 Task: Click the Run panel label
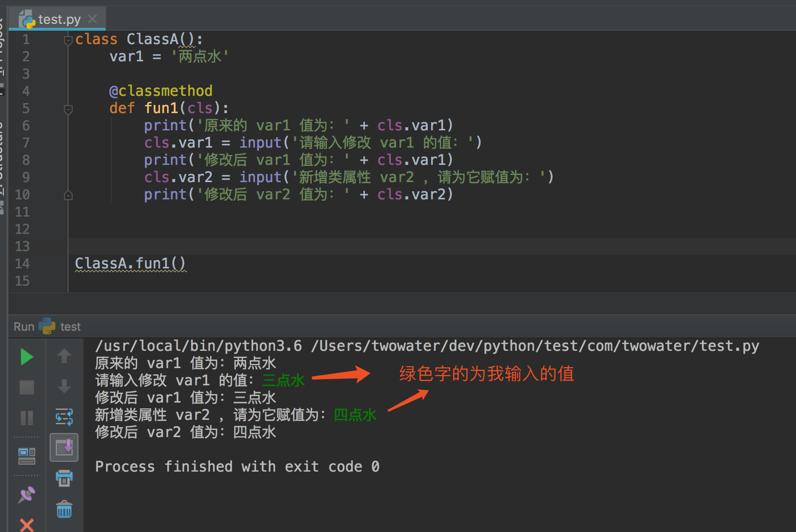click(x=24, y=327)
